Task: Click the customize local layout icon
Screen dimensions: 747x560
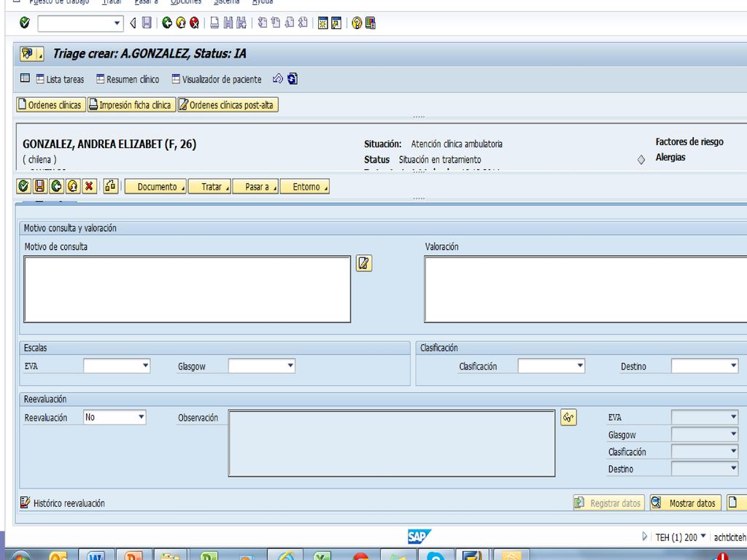Action: (370, 23)
